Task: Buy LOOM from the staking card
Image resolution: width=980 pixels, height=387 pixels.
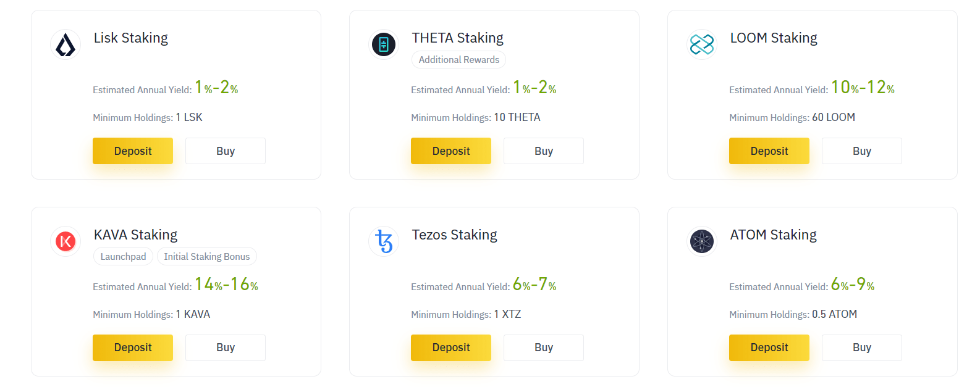Action: 862,151
